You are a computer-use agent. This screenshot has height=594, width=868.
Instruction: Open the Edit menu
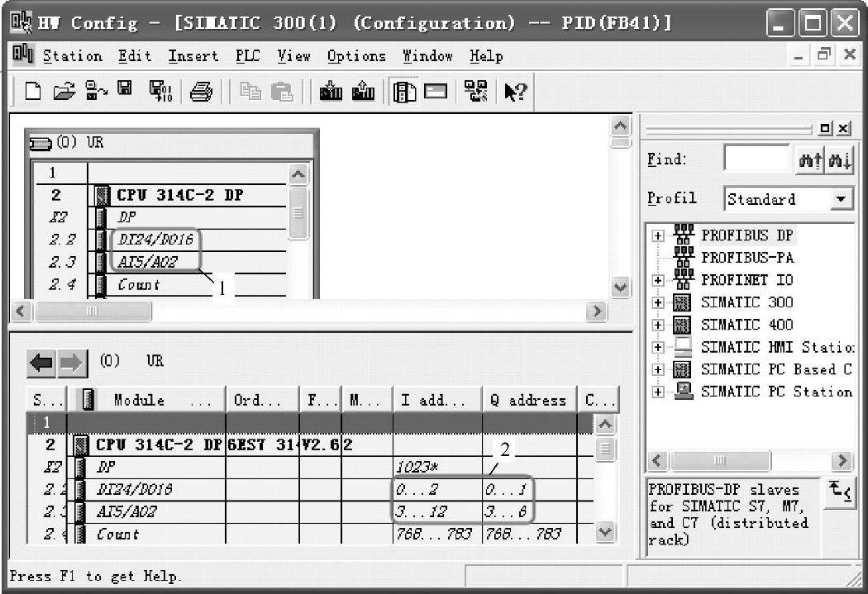[x=135, y=56]
